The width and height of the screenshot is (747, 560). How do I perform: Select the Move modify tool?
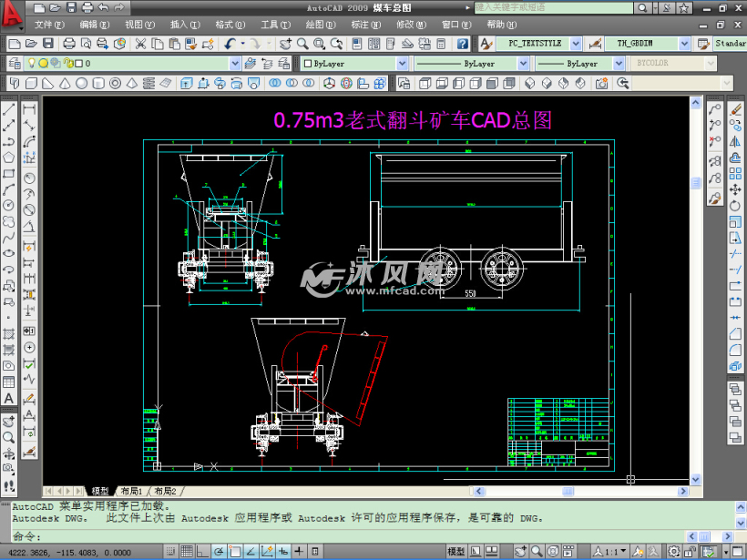[x=735, y=189]
